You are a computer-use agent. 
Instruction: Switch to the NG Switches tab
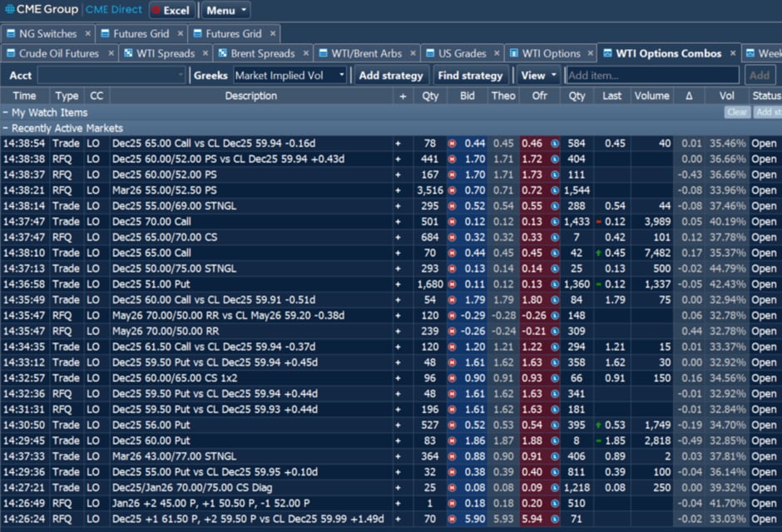pos(48,34)
